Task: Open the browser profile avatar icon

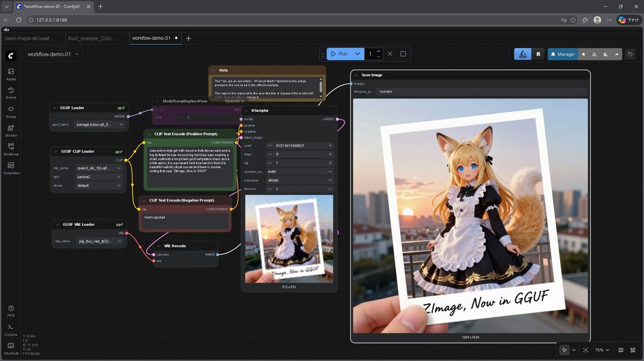Action: (x=597, y=20)
